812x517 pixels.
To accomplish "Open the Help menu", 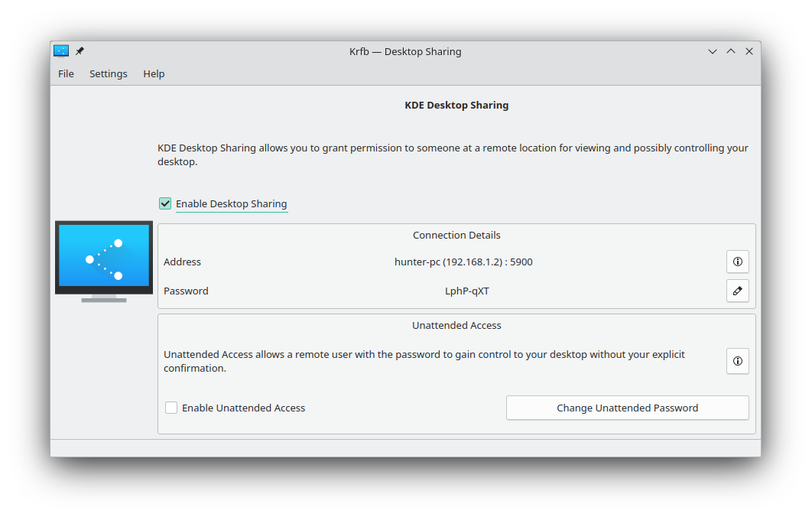I will pyautogui.click(x=154, y=74).
